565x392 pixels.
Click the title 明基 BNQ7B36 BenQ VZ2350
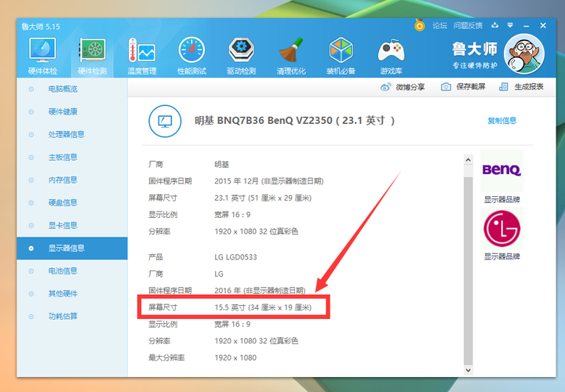coord(264,120)
